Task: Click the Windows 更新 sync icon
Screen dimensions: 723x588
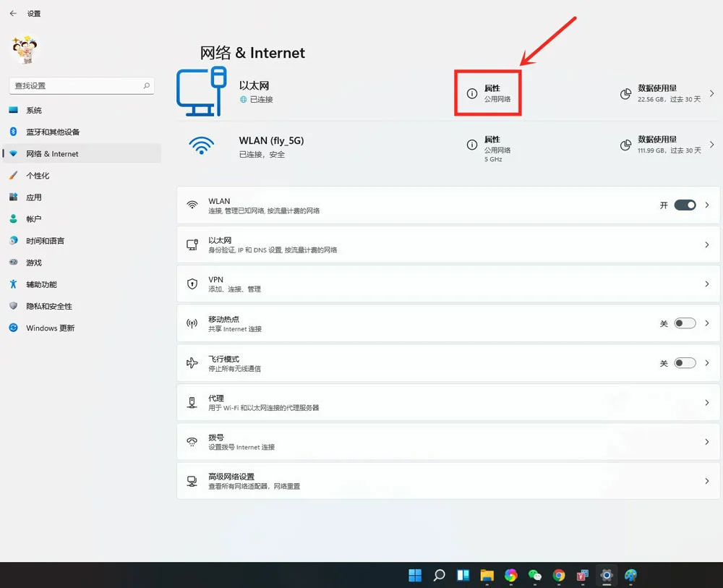Action: pos(13,328)
